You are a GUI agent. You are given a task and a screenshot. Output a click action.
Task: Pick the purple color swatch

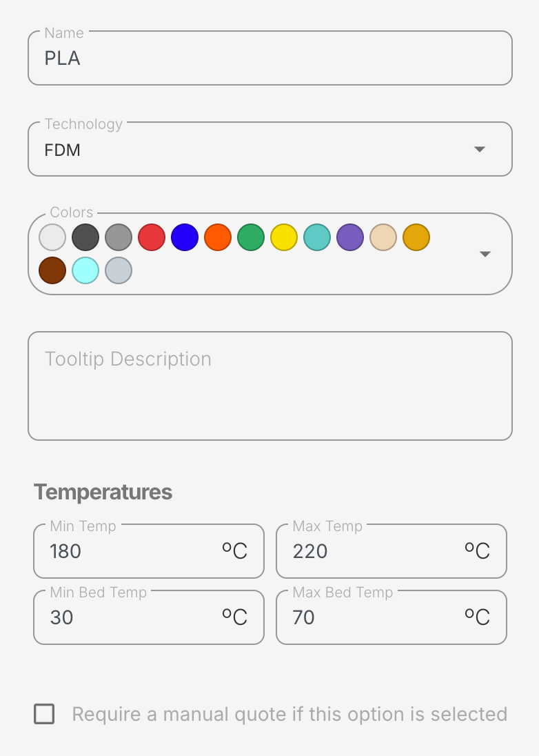pyautogui.click(x=350, y=237)
